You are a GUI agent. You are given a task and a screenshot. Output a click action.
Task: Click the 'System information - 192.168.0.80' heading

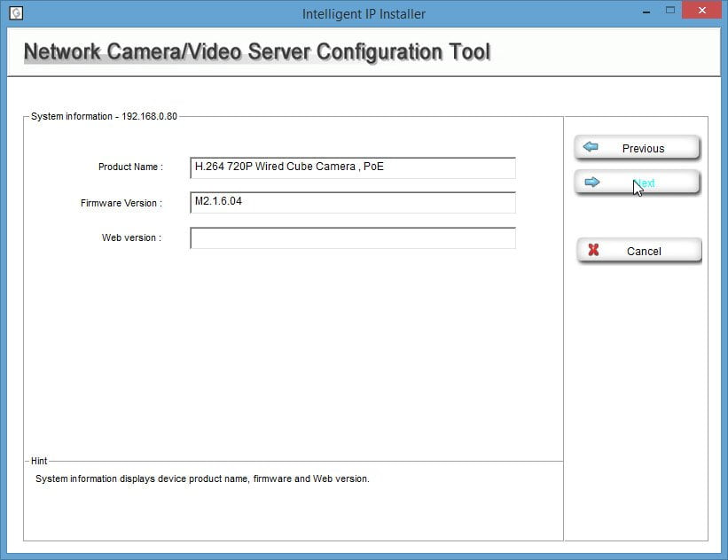click(x=104, y=116)
